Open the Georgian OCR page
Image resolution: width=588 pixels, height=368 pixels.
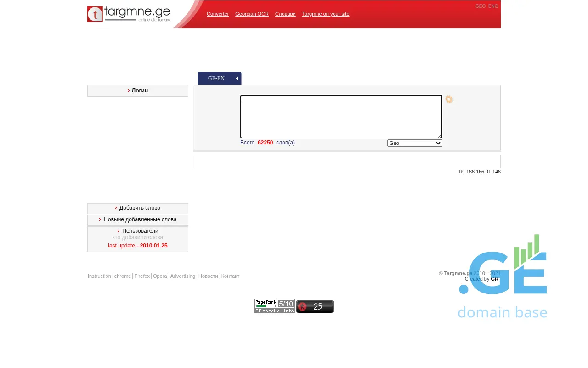252,14
